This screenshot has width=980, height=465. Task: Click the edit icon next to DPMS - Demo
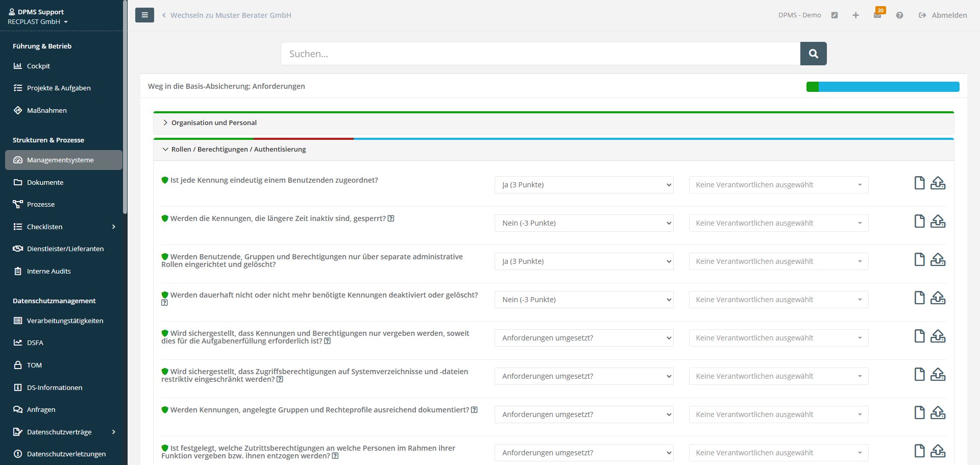835,15
